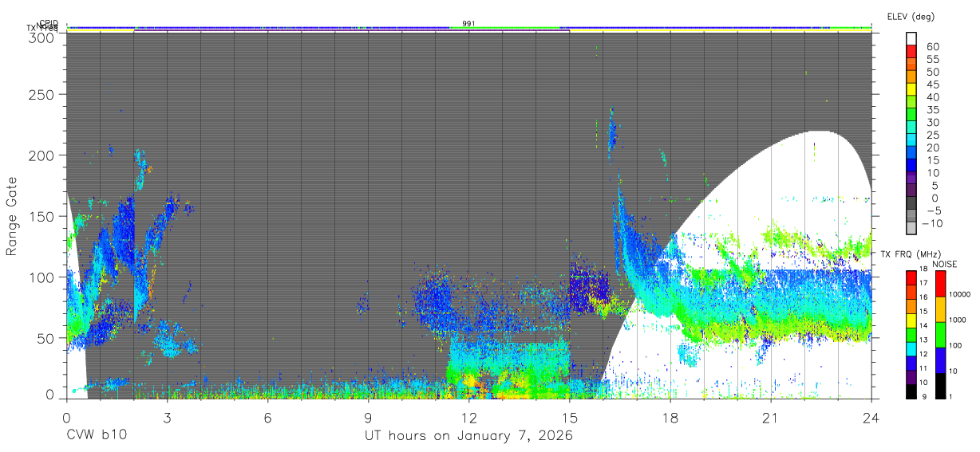Click ELEV legend value 20

click(933, 147)
